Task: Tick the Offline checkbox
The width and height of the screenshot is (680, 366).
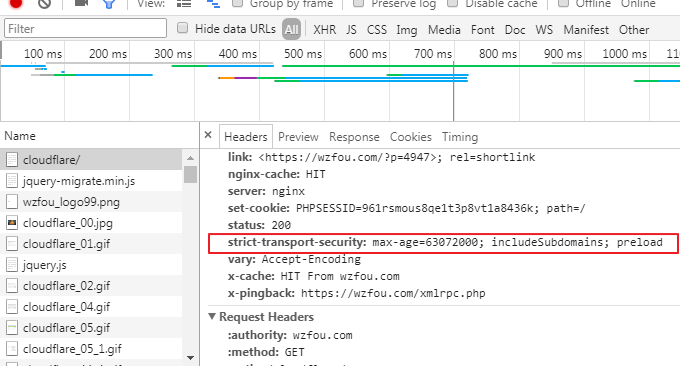Action: tap(563, 3)
